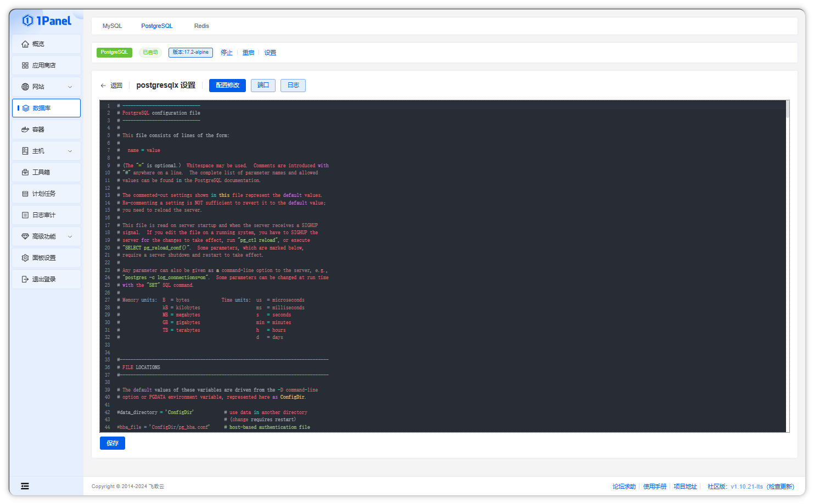Switch to the Redis tab
Screen dimensions: 814x504
201,26
